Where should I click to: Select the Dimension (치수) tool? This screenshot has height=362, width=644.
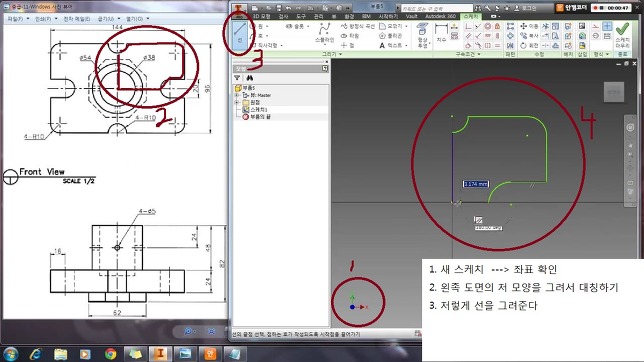pos(441,33)
